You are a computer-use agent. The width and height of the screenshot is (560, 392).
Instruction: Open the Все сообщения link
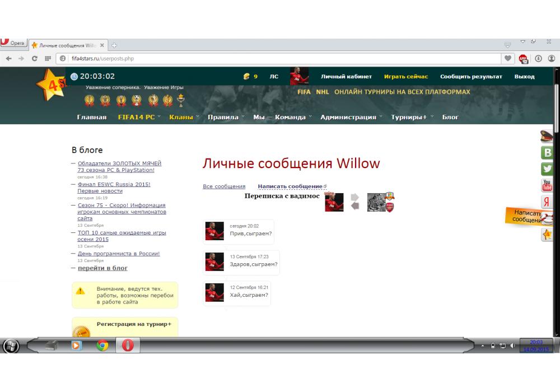(x=224, y=186)
